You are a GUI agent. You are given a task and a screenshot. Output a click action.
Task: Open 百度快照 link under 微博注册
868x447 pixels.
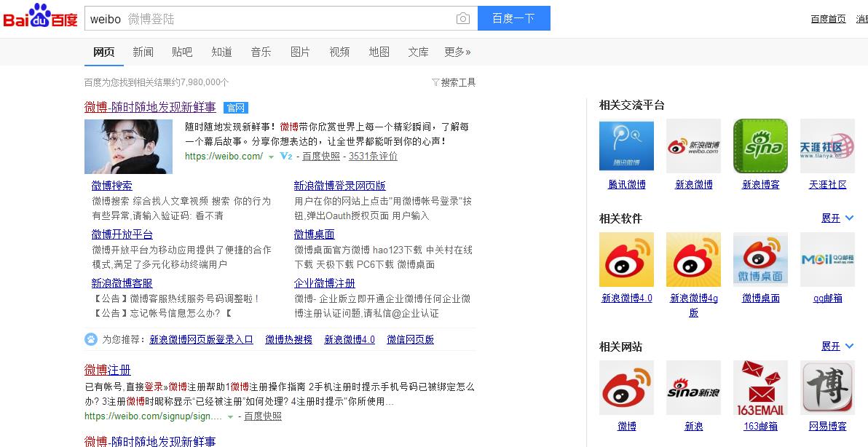(x=262, y=416)
